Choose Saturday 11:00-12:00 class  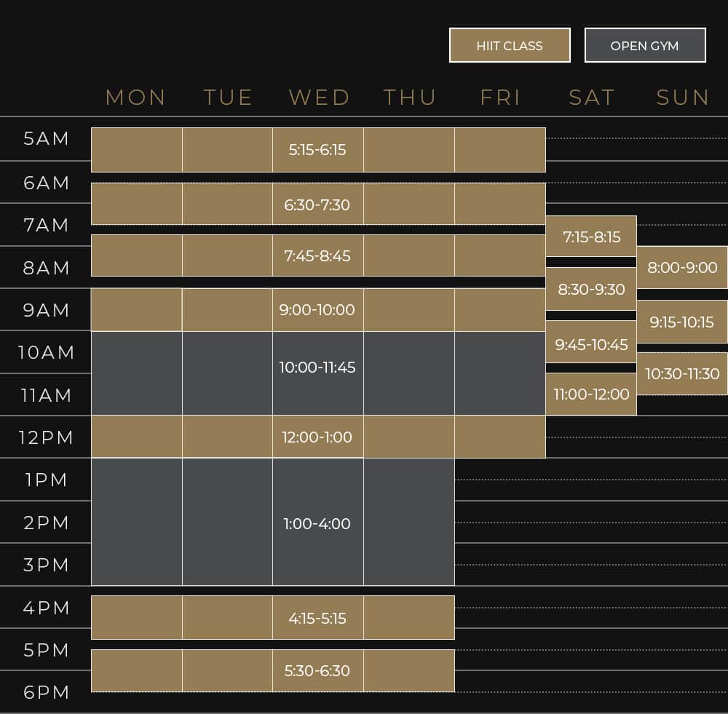point(591,394)
